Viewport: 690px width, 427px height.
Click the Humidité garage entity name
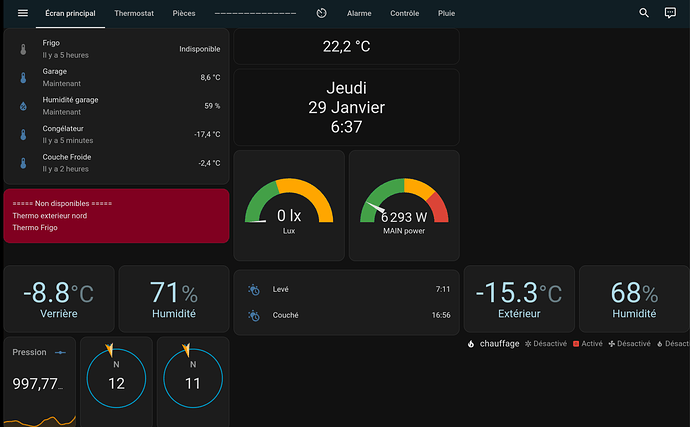click(x=70, y=100)
